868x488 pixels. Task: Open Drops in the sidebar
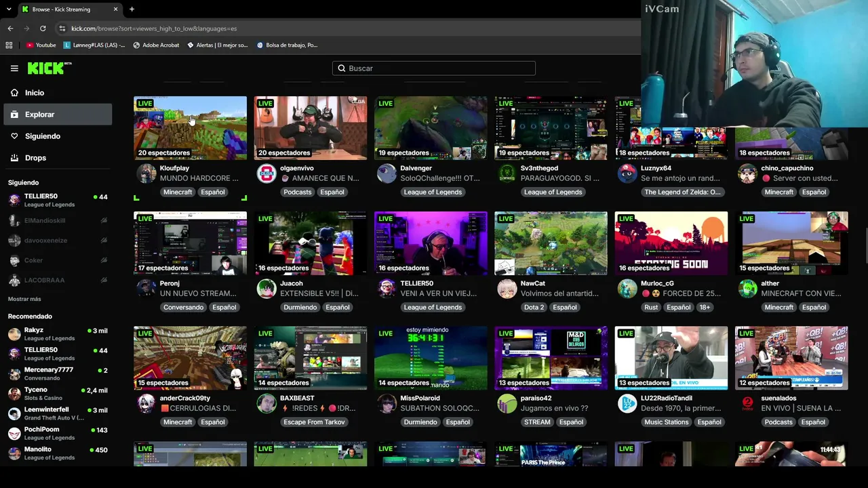(58, 158)
